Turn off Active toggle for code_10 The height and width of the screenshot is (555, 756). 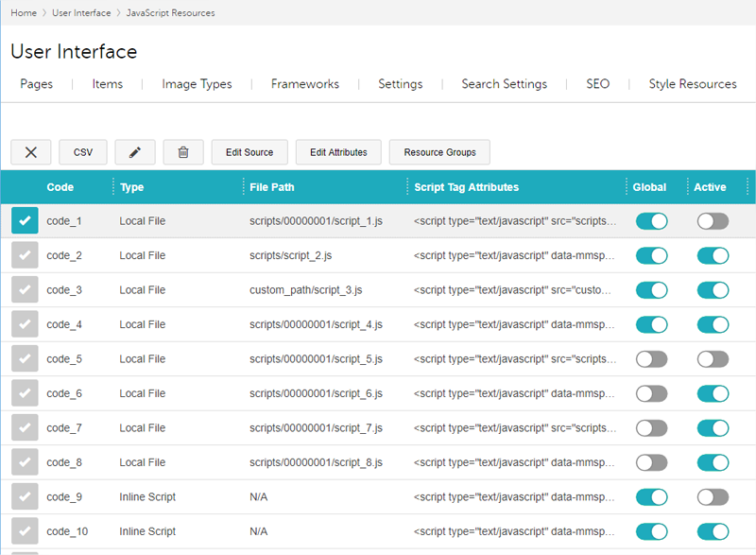pyautogui.click(x=713, y=531)
